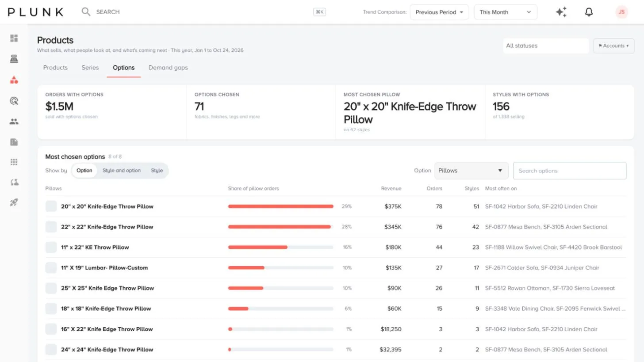Open 18" x 18" Knife-Edge Throw Pillow

coord(106,309)
